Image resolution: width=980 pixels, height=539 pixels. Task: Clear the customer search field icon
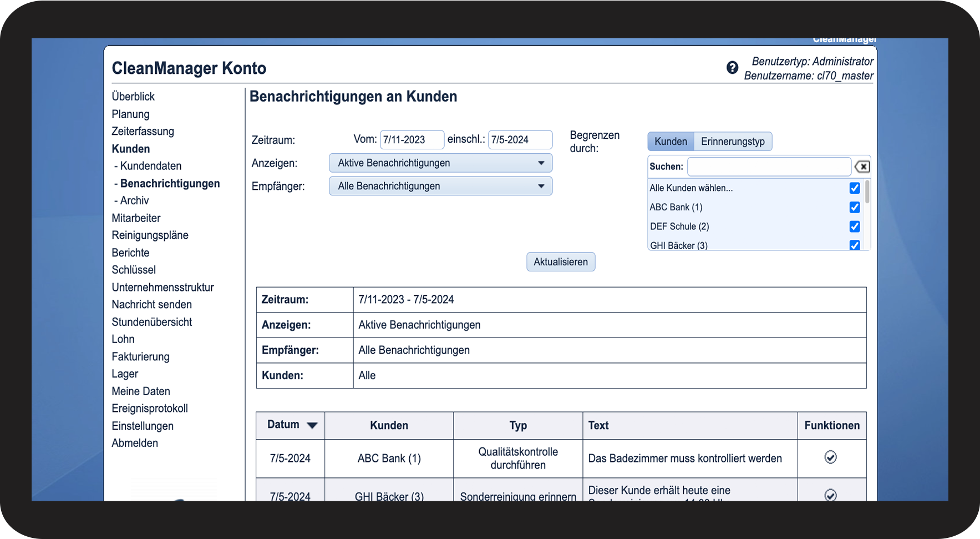pyautogui.click(x=862, y=167)
